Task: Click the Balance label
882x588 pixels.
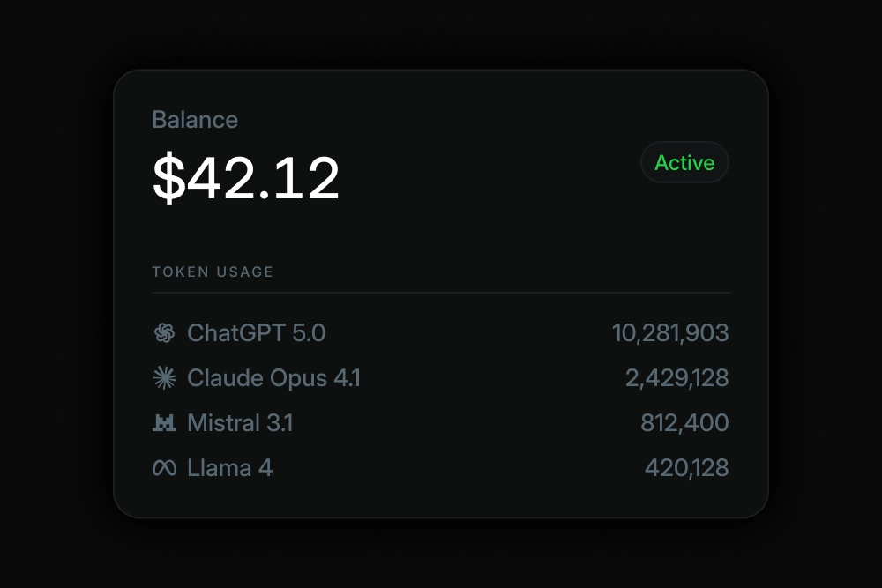Action: pyautogui.click(x=195, y=120)
